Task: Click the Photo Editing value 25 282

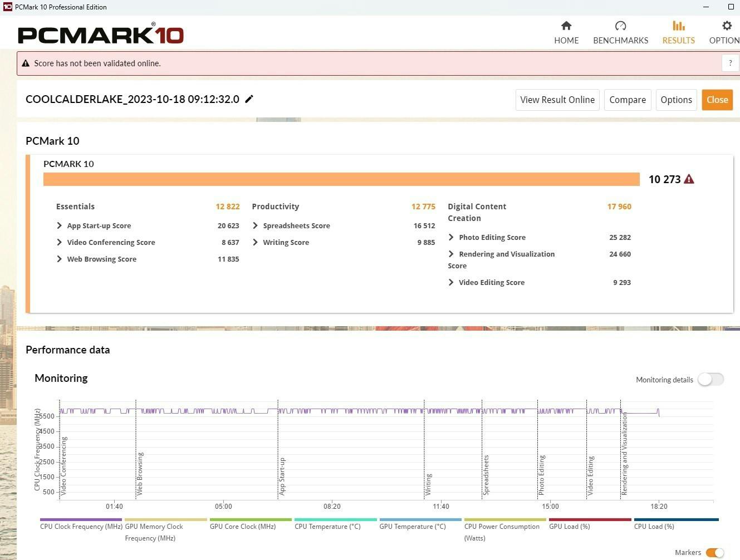Action: pos(620,237)
